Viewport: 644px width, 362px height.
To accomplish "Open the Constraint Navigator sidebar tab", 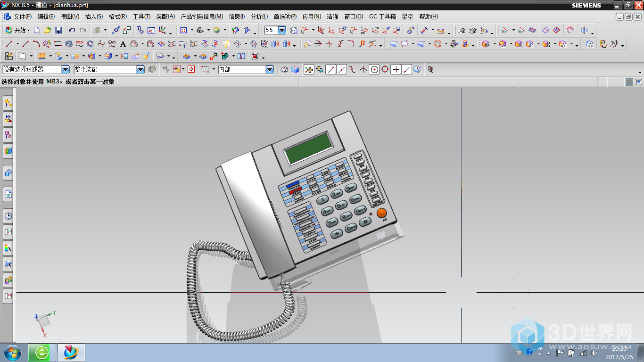I will coord(8,118).
